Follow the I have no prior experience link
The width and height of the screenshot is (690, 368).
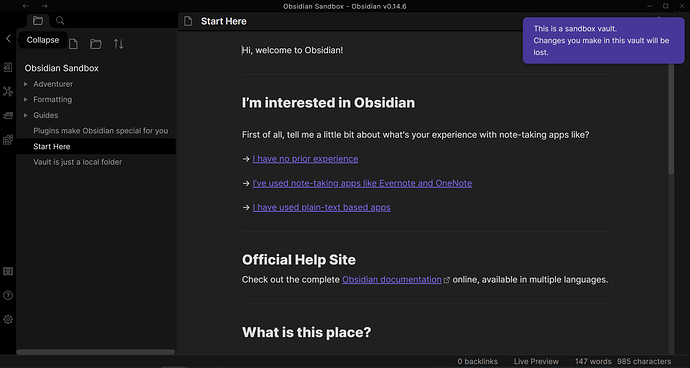(305, 158)
